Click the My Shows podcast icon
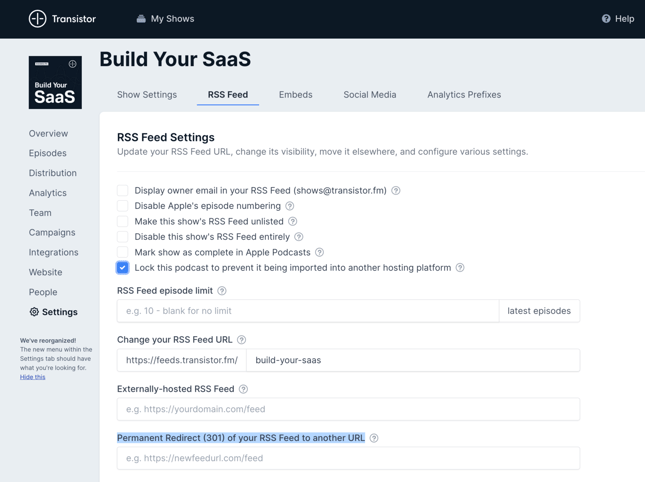 pos(141,19)
